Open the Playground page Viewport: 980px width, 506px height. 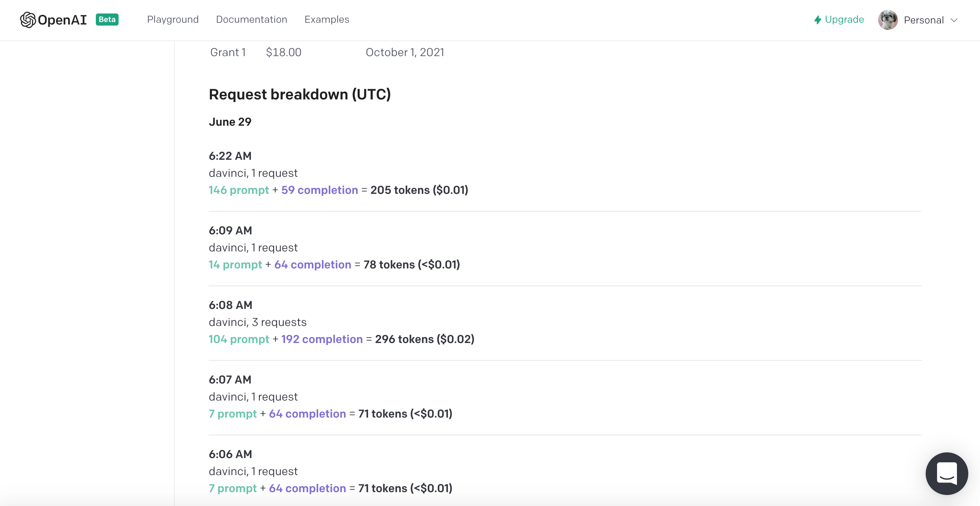coord(173,20)
